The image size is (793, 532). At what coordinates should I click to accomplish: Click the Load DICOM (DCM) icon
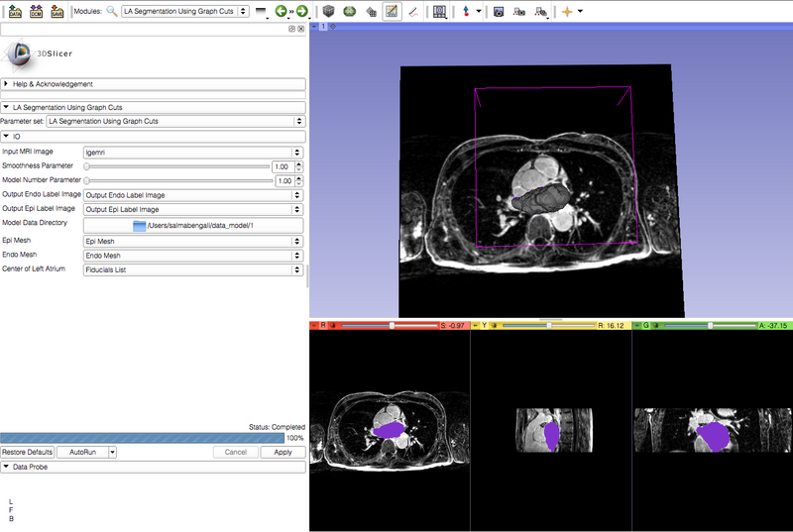tap(37, 12)
